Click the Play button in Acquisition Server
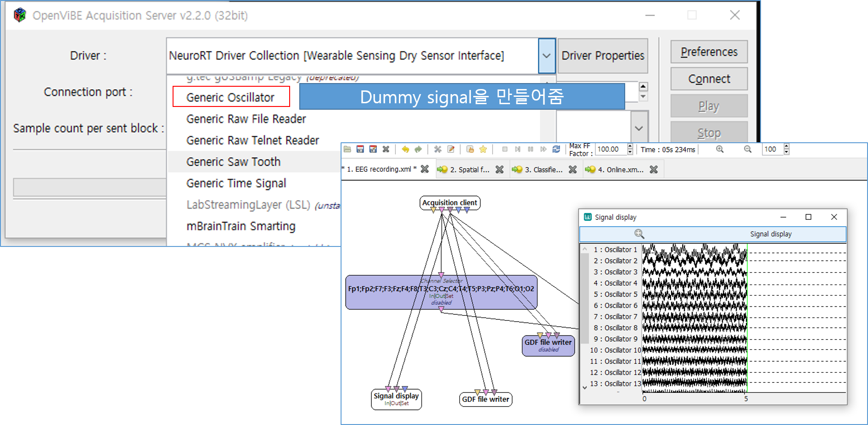 coord(709,106)
